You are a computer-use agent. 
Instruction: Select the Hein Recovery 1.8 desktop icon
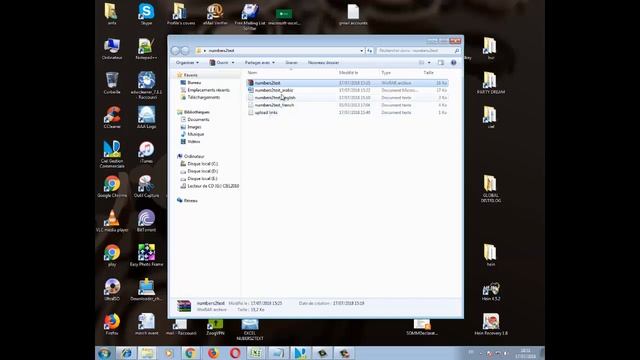[491, 324]
